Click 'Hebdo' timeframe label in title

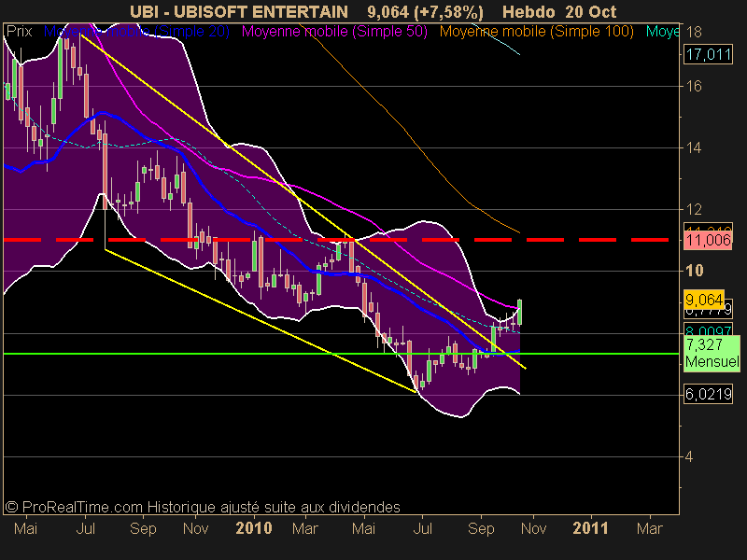click(529, 12)
